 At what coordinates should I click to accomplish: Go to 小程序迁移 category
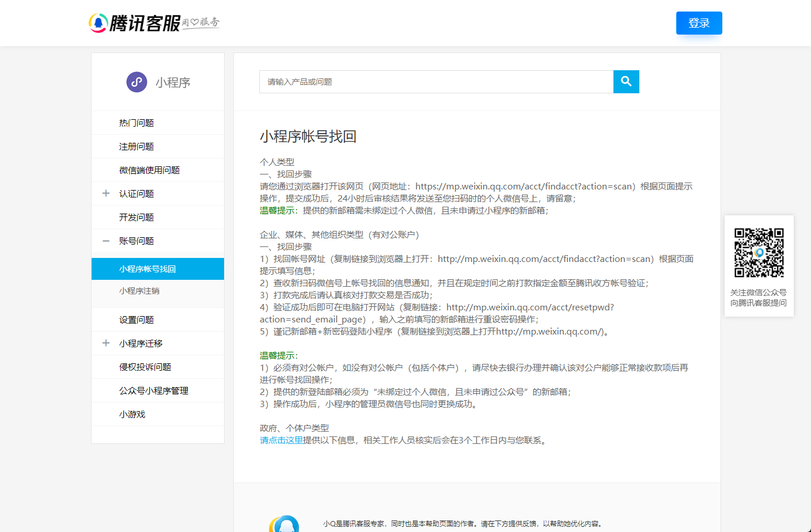pyautogui.click(x=141, y=343)
